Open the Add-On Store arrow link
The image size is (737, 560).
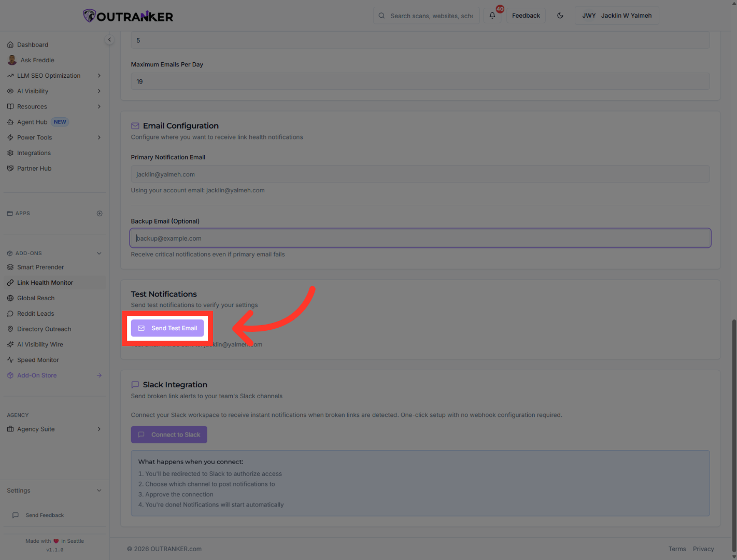tap(99, 375)
